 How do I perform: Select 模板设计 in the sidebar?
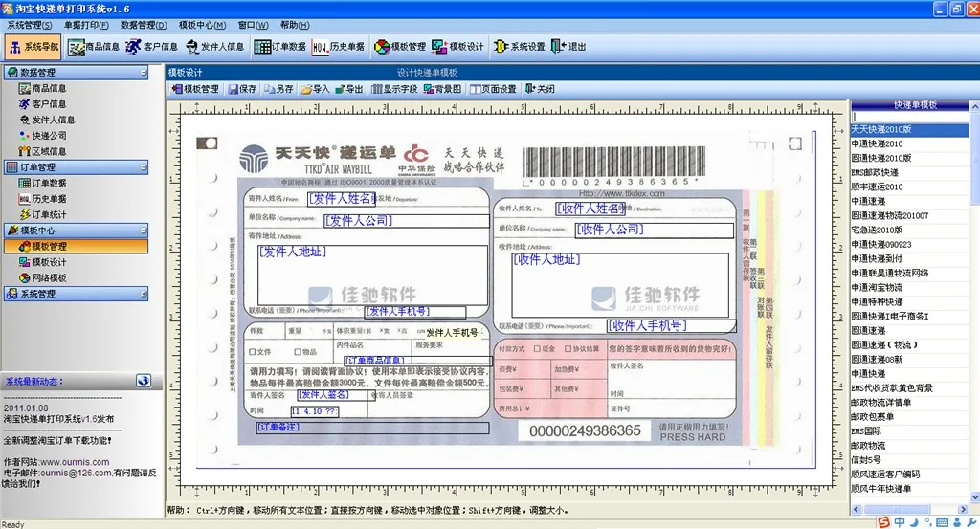42,262
